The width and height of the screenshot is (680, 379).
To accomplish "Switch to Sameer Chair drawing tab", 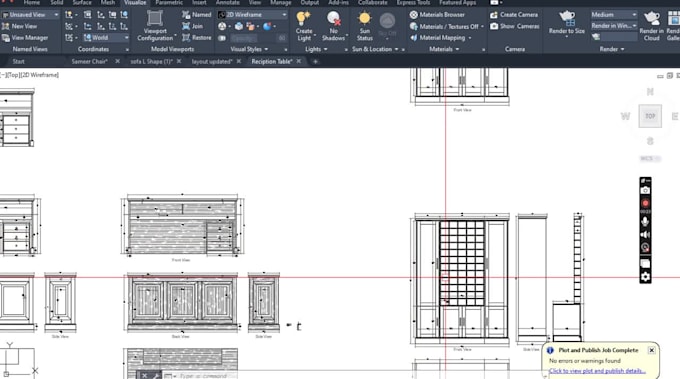I will pos(89,62).
